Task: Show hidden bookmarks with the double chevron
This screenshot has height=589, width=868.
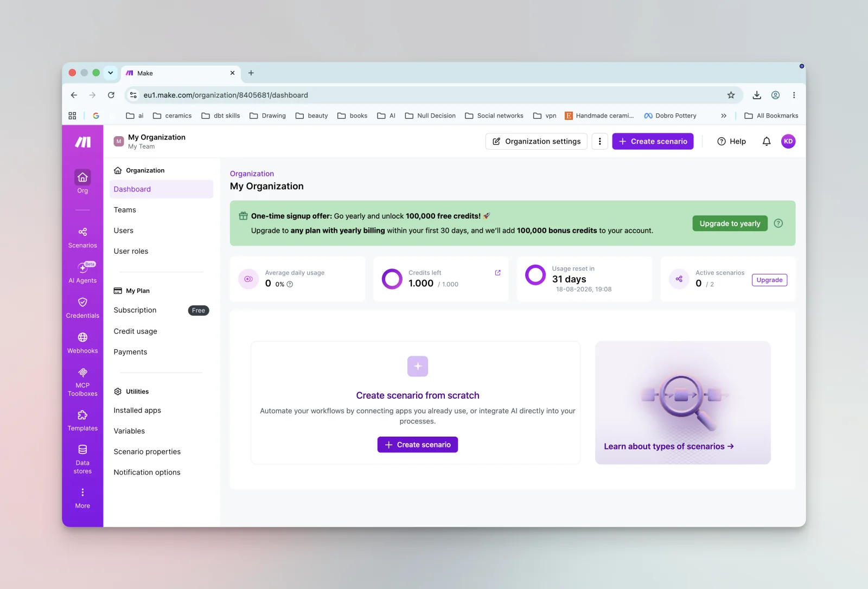Action: click(x=724, y=116)
